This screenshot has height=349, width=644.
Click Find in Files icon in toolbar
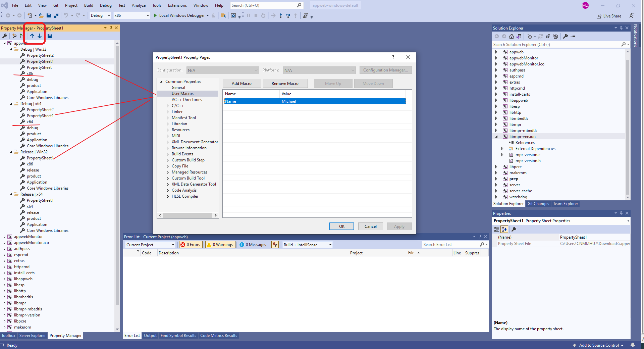pyautogui.click(x=223, y=15)
